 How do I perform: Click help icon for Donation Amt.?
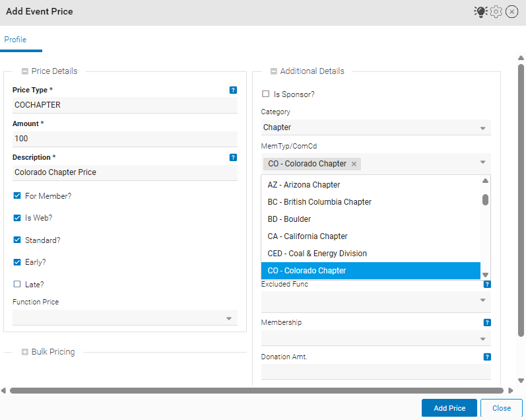pos(487,357)
